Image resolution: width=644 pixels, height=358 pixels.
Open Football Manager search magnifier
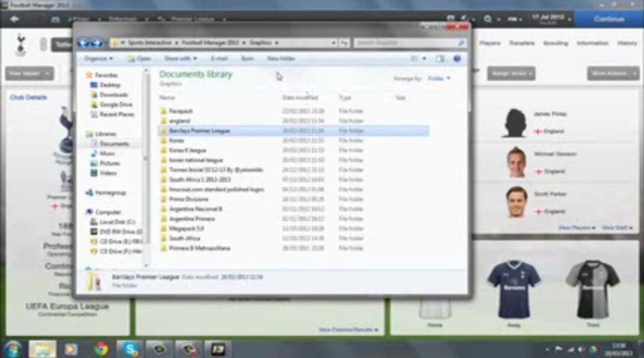(x=488, y=19)
